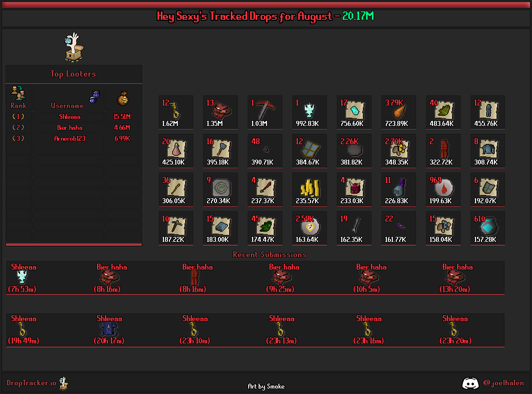Viewport: 532px width, 394px height.
Task: Click the blue icon beside Username header
Action: 95,97
